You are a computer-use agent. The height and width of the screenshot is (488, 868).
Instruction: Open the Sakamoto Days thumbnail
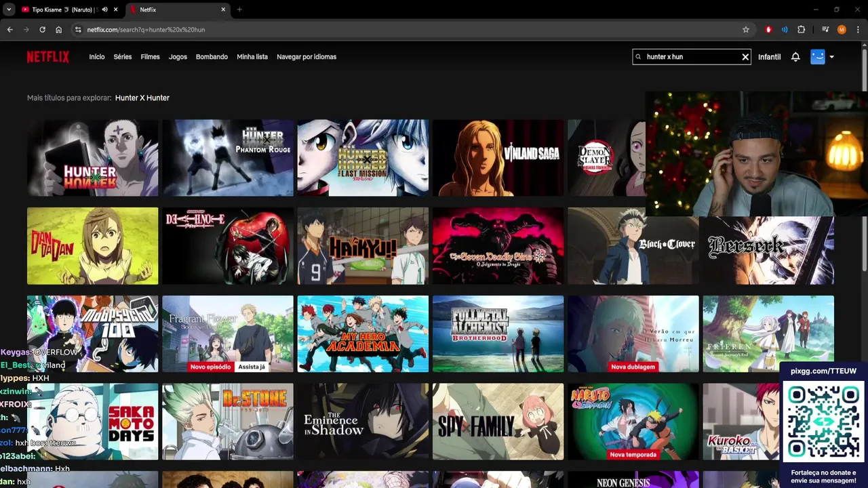tap(92, 422)
